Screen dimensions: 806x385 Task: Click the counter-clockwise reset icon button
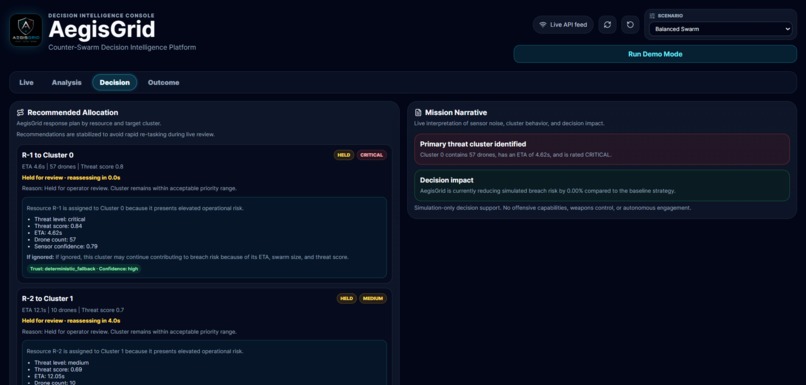(x=630, y=25)
